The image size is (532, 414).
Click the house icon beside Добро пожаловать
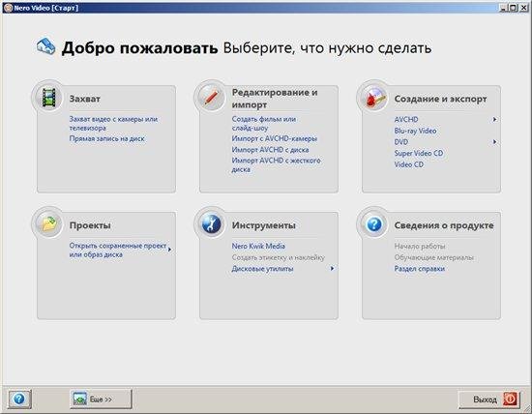45,46
